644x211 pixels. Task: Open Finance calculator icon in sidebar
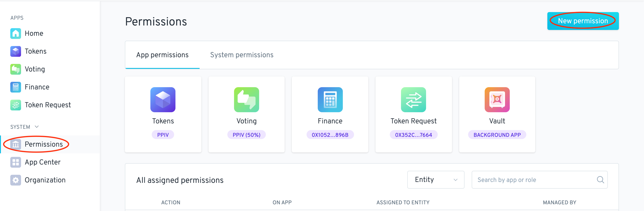[x=16, y=87]
